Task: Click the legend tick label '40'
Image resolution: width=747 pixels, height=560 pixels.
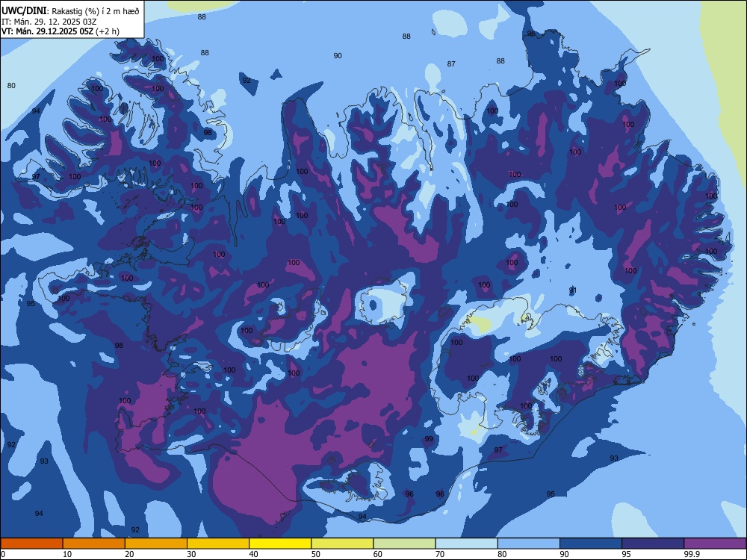Action: click(x=253, y=554)
